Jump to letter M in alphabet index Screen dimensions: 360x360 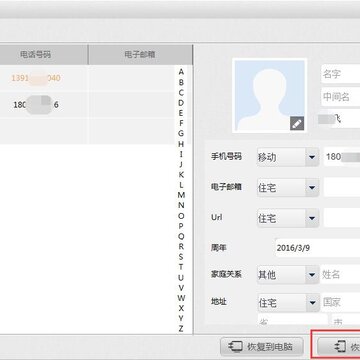pos(181,195)
